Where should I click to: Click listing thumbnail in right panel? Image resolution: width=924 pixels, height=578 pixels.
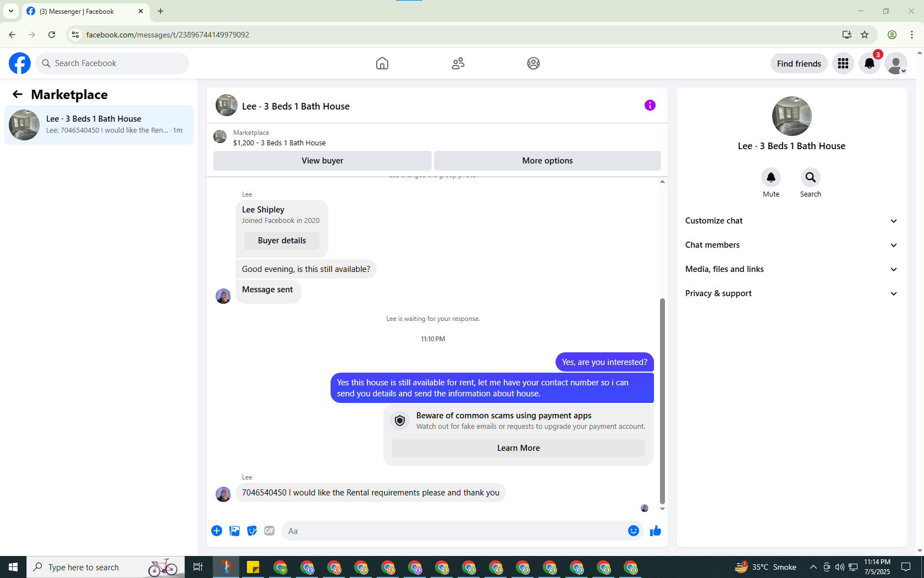click(791, 116)
